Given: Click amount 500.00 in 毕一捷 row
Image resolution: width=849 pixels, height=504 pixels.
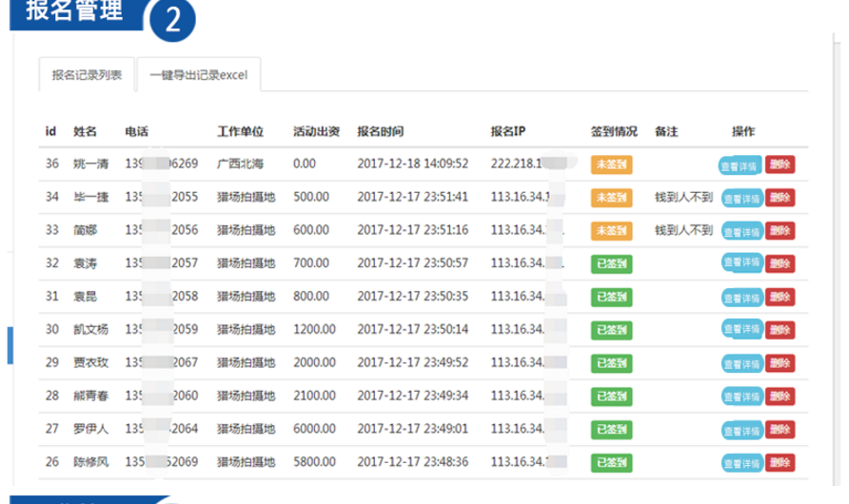Looking at the screenshot, I should tap(311, 197).
